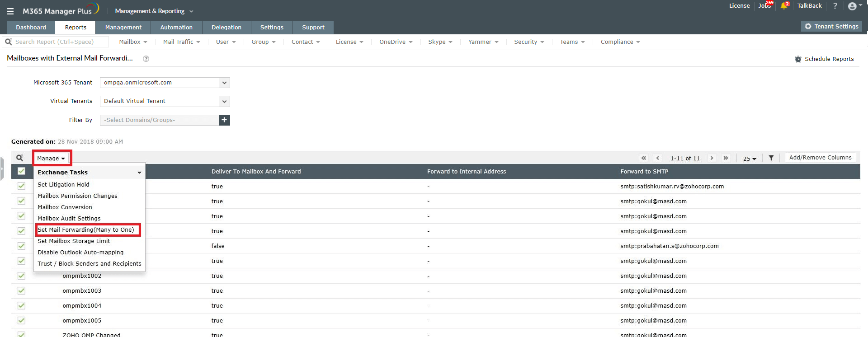Image resolution: width=868 pixels, height=337 pixels.
Task: Expand the Mail Traffic reports dropdown
Action: (x=181, y=42)
